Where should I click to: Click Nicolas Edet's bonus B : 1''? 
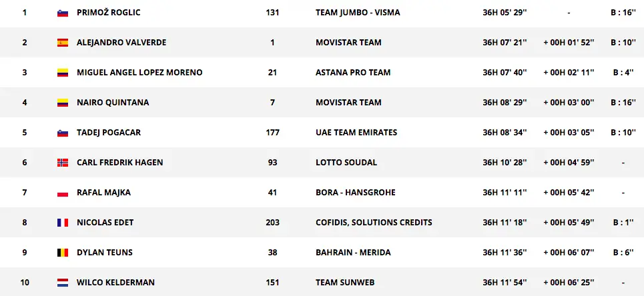point(622,223)
